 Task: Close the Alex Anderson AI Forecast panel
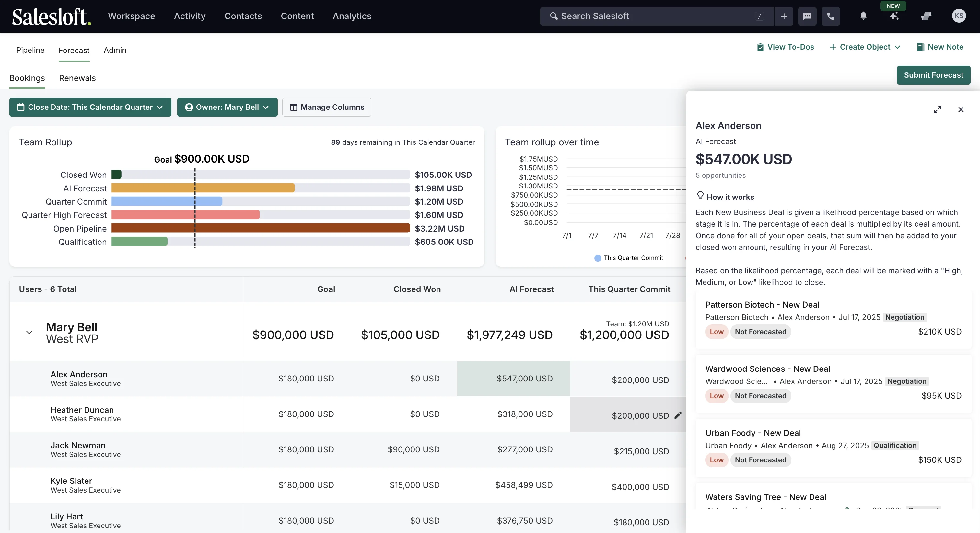click(x=961, y=110)
